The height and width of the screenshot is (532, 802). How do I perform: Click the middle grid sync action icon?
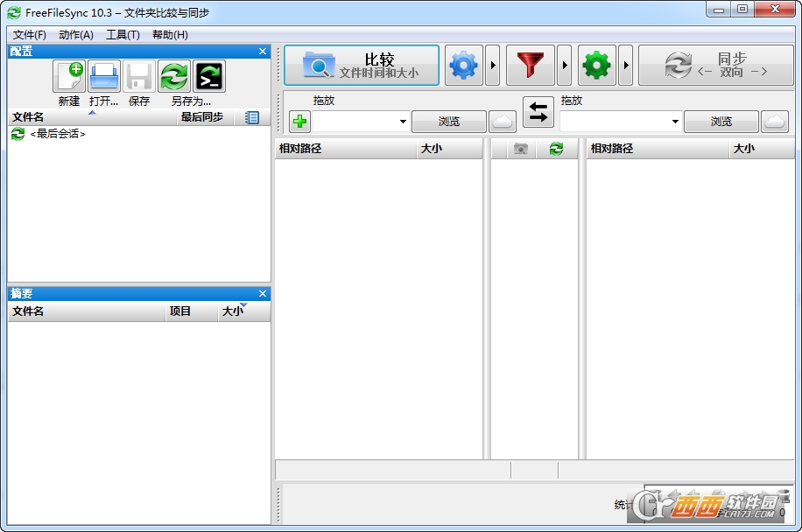[556, 149]
